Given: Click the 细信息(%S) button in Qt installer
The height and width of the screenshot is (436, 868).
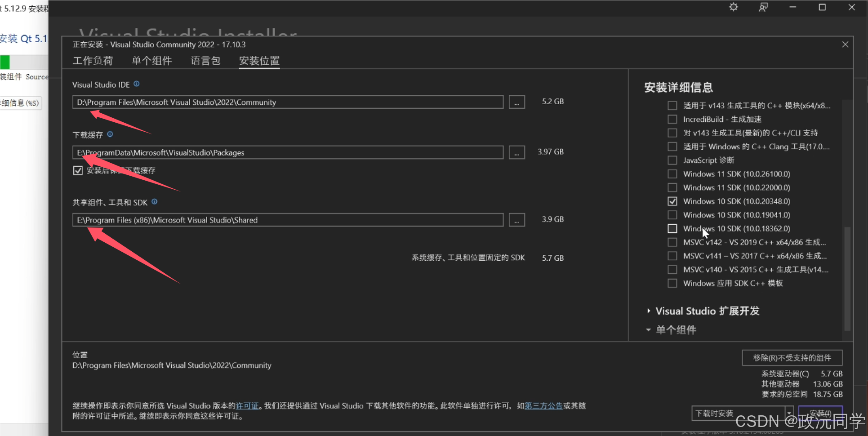Looking at the screenshot, I should [x=20, y=103].
